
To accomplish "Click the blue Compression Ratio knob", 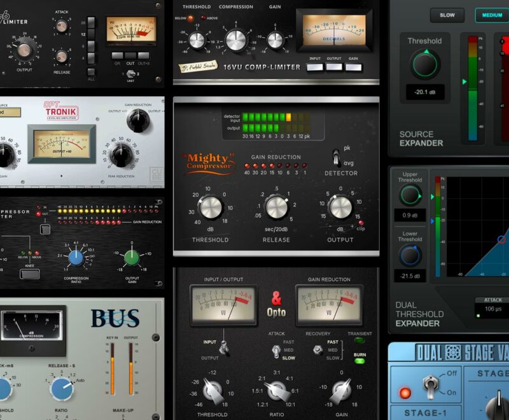I will (76, 257).
